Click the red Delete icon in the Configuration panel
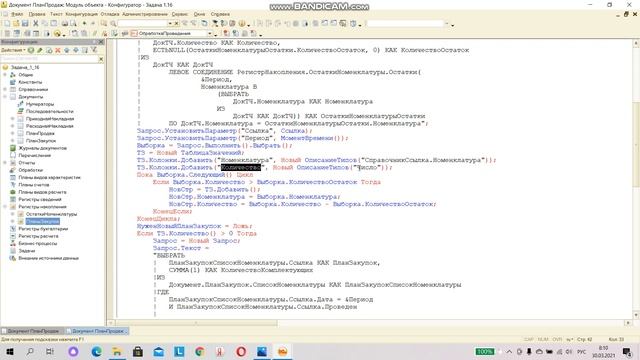The width and height of the screenshot is (640, 360). (58, 50)
